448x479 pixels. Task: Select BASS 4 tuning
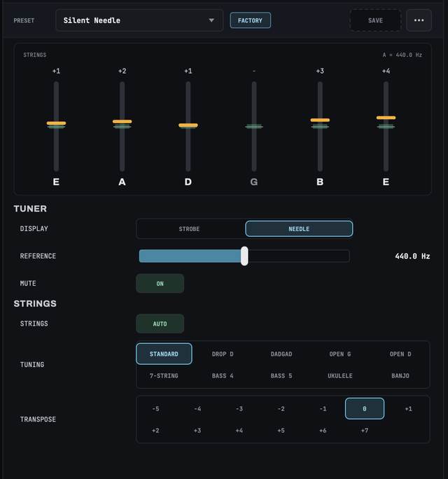(223, 376)
